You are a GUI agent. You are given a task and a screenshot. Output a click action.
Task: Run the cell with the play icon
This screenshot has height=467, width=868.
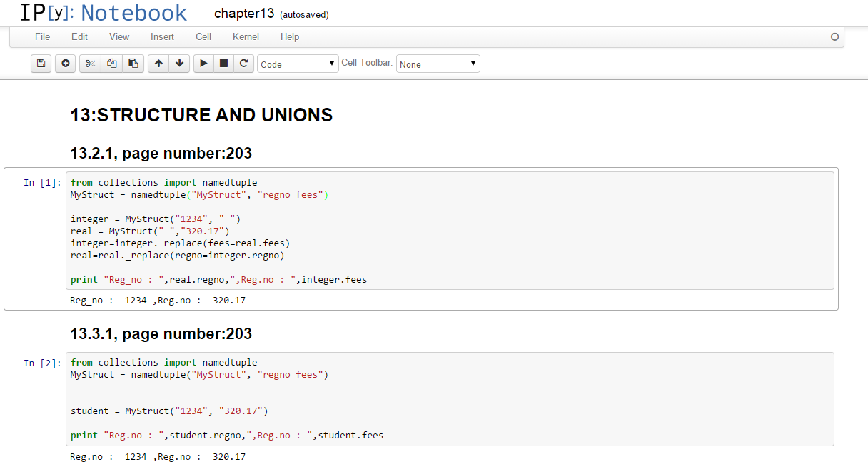(203, 64)
